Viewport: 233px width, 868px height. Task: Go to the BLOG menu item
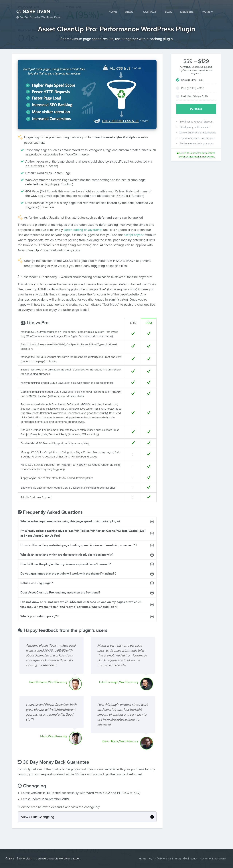(168, 12)
